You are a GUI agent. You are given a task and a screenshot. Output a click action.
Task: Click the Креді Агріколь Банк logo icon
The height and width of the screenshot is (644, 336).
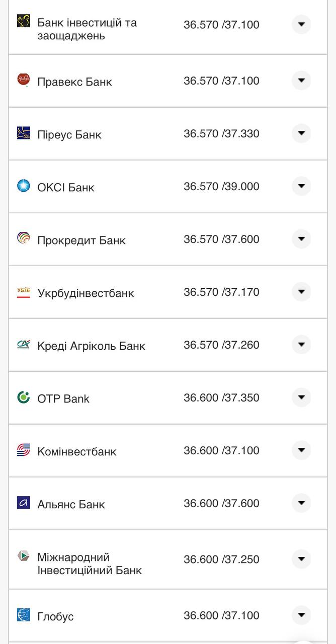click(24, 345)
